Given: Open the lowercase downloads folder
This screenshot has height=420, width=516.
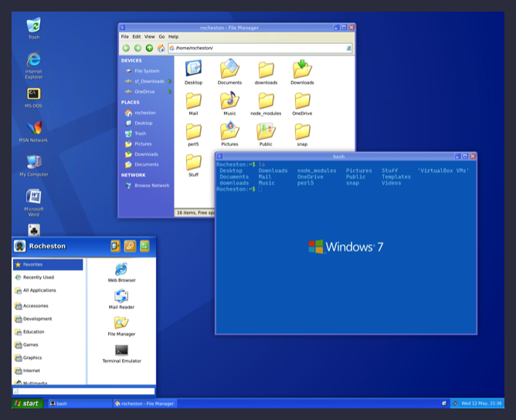Looking at the screenshot, I should click(x=266, y=73).
